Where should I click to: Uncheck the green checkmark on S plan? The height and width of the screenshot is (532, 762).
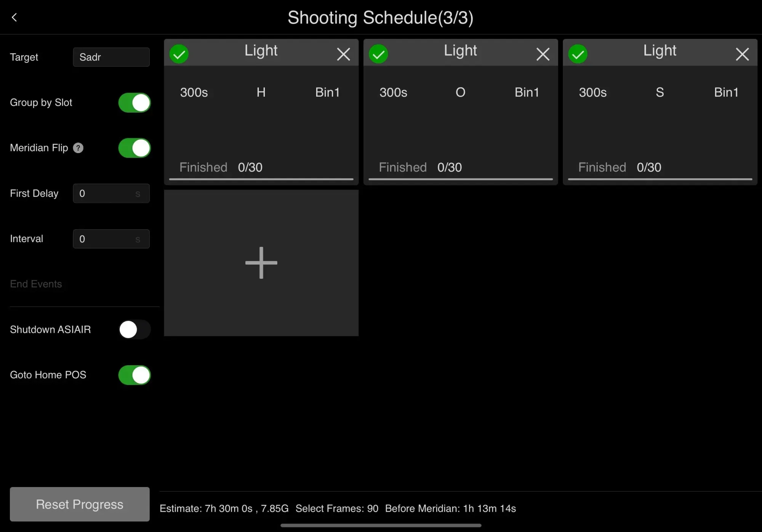(578, 54)
